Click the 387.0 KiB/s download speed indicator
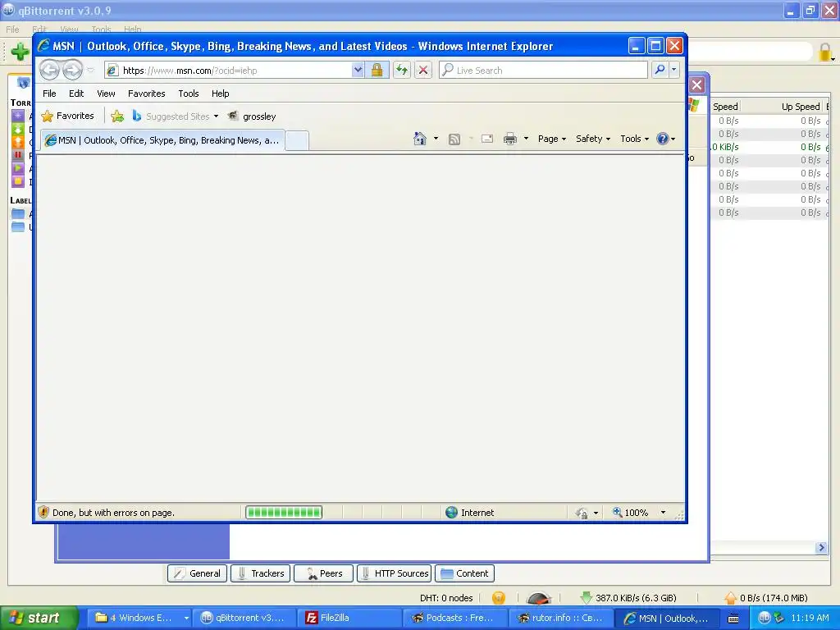Viewport: 840px width, 630px height. [628, 598]
